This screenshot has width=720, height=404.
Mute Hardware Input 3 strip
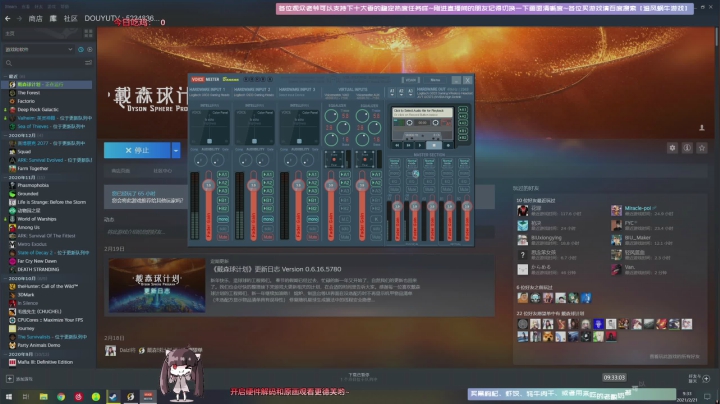313,237
